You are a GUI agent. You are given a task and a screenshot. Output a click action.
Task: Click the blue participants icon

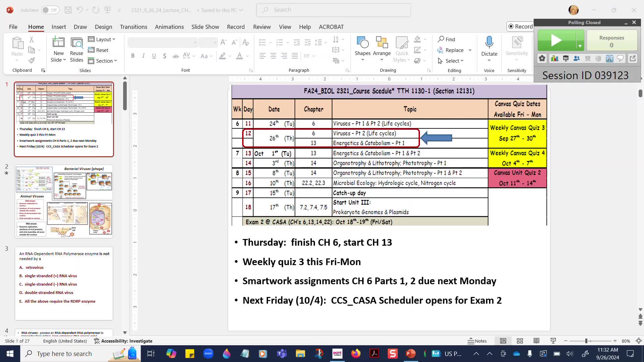coord(577,59)
